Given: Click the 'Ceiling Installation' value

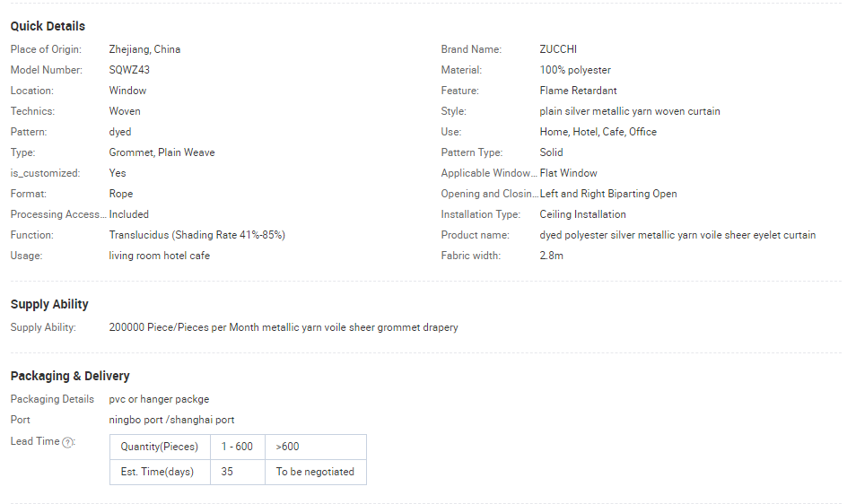Looking at the screenshot, I should (582, 214).
